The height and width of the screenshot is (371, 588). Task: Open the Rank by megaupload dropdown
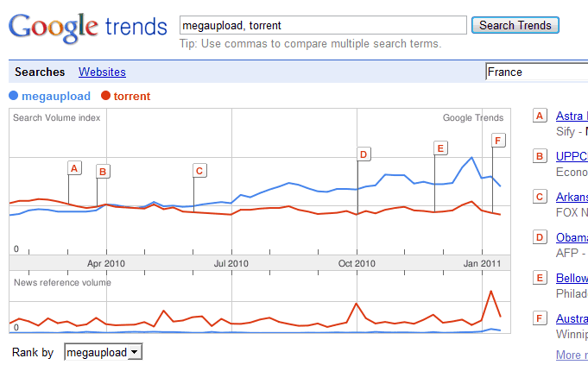[x=103, y=352]
